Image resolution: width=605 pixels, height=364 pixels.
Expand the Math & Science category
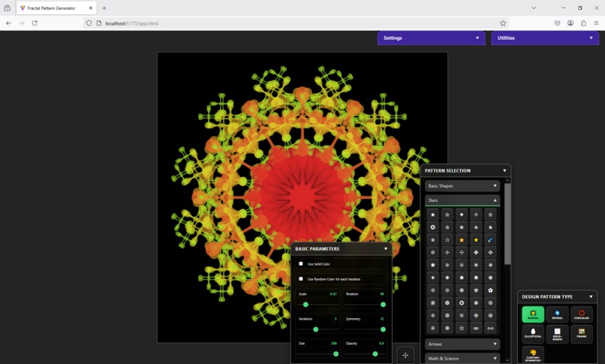click(462, 358)
